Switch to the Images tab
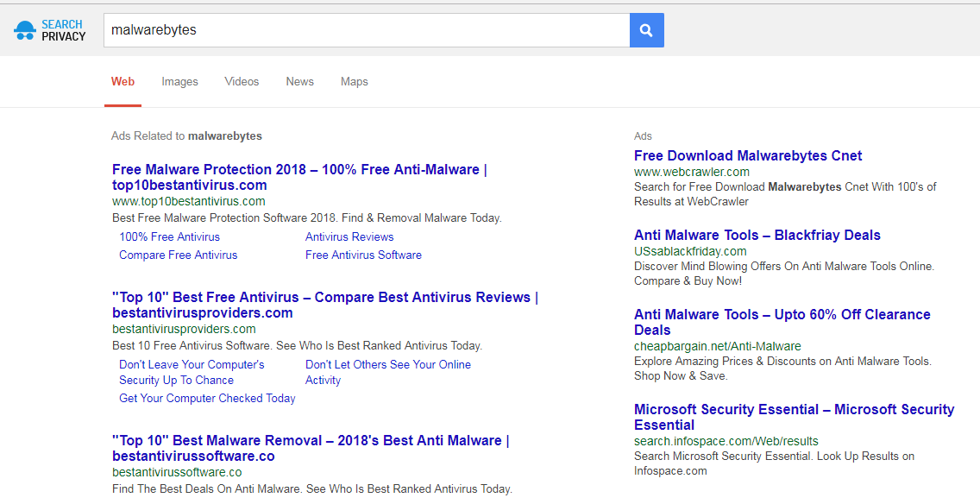The image size is (980, 504). tap(179, 81)
